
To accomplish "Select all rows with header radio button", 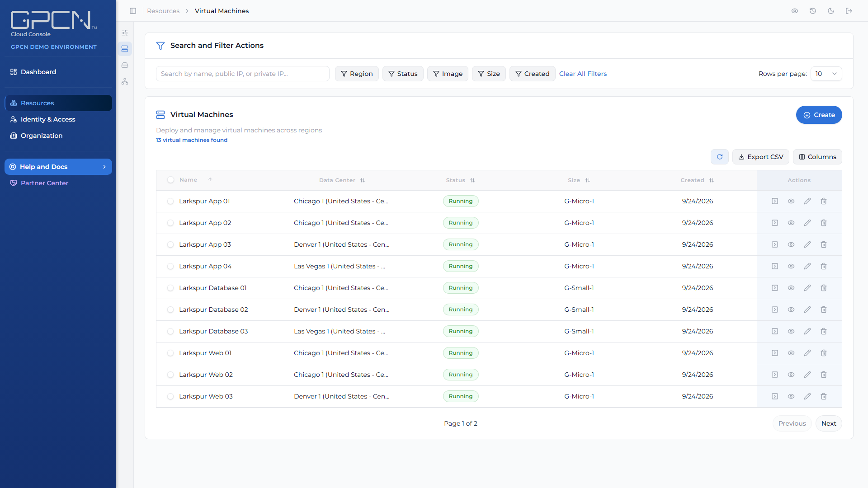I will point(170,180).
